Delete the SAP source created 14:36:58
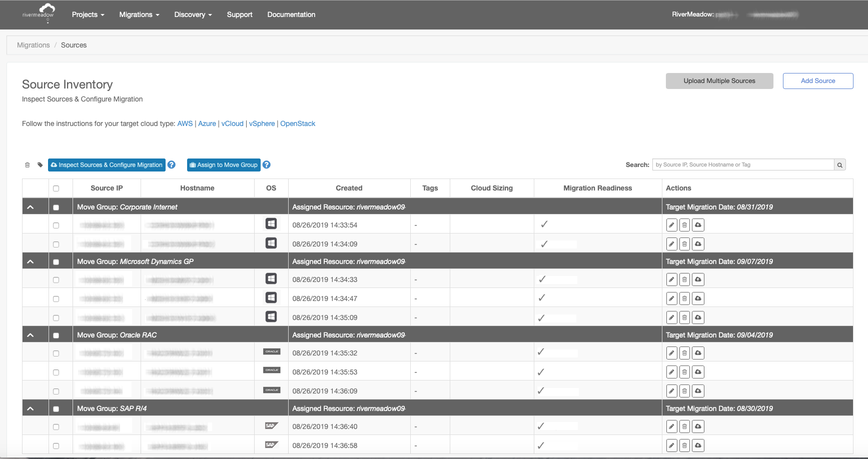 coord(684,445)
